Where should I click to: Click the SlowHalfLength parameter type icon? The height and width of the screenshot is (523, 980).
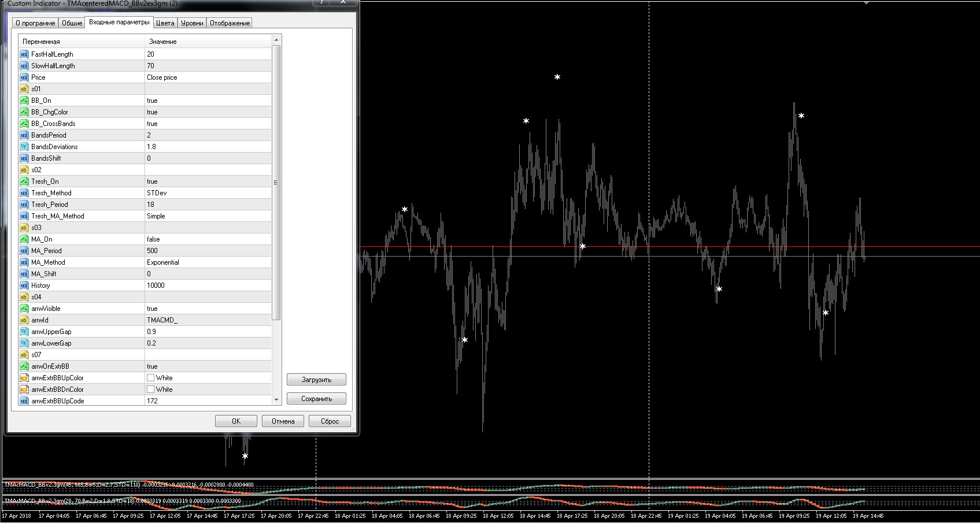(x=24, y=66)
